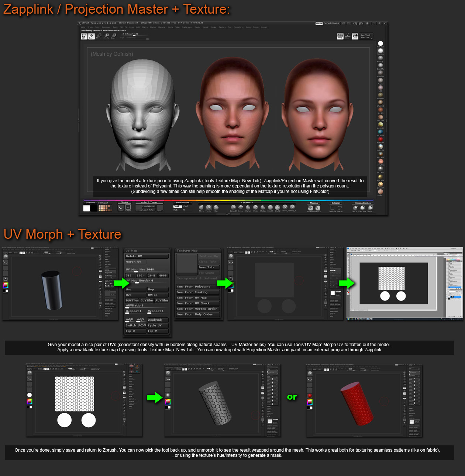The height and width of the screenshot is (476, 465).
Task: Pick the black secondary color swatch
Action: point(94,208)
